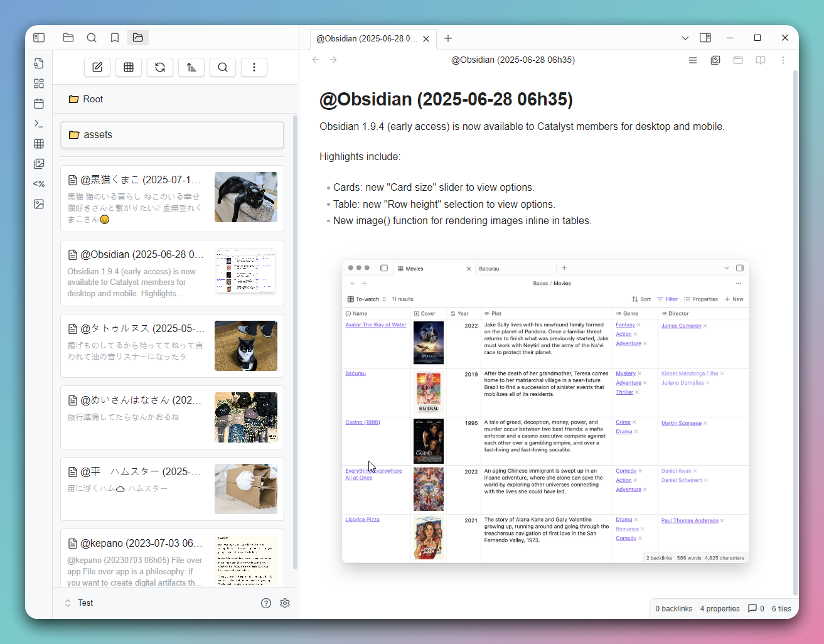The image size is (824, 644).
Task: Open note more options vertical dots
Action: [x=783, y=60]
